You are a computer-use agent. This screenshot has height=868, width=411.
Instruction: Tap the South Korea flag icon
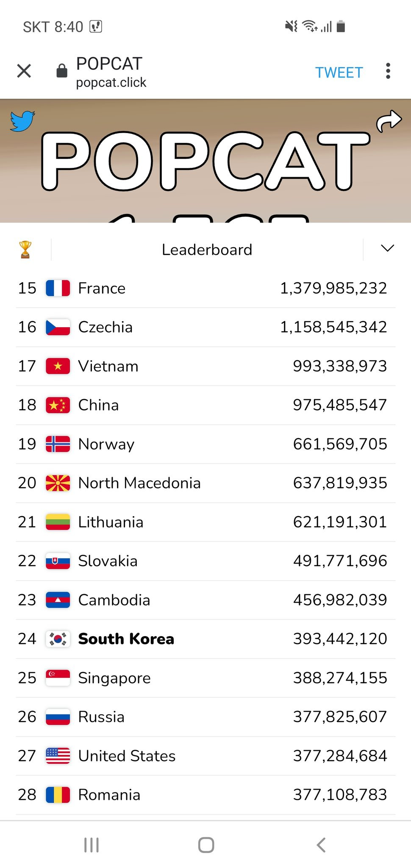tap(58, 639)
